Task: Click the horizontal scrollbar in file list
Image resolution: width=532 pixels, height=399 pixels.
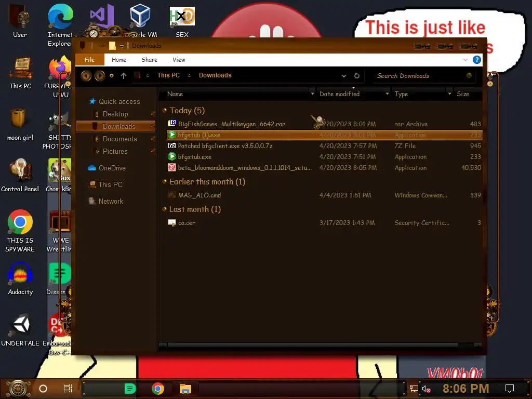Action: click(312, 345)
